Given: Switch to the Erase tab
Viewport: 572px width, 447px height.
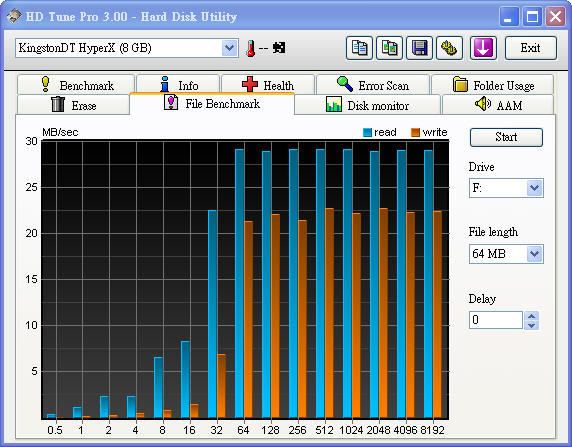Looking at the screenshot, I should 73,105.
